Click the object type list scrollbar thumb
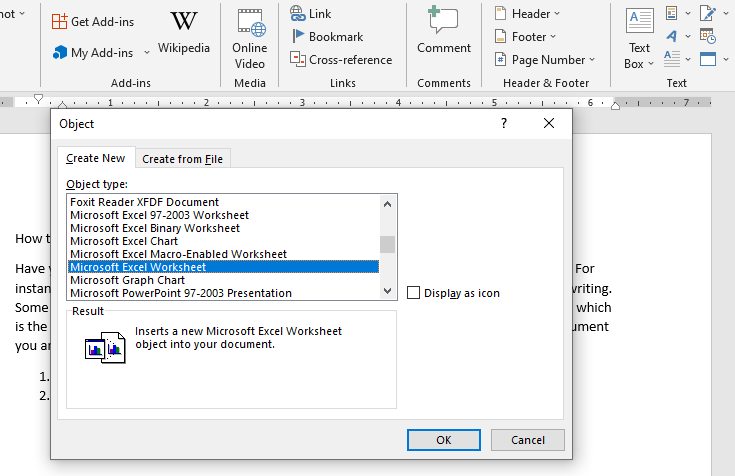Viewport: 735px width, 476px height. 387,244
